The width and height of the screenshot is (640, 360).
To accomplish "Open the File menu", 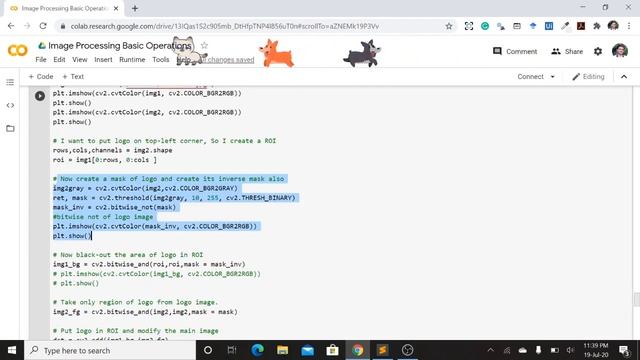I will (41, 60).
